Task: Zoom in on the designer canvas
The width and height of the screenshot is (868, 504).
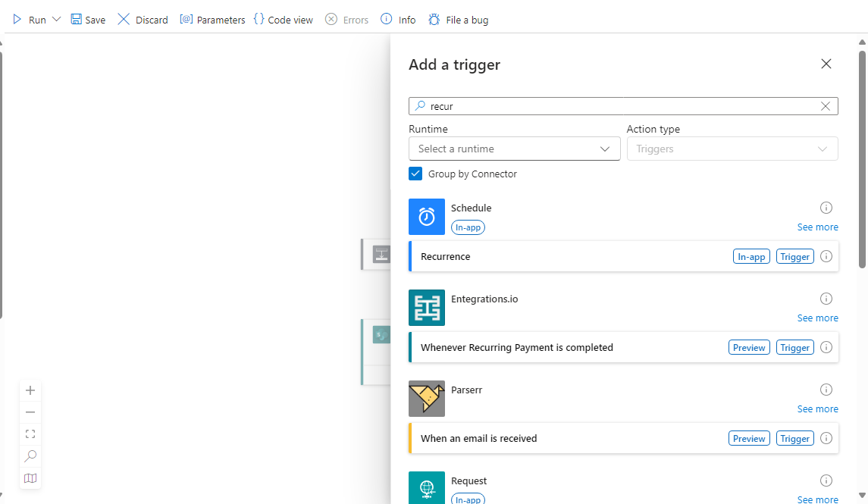Action: (x=30, y=390)
